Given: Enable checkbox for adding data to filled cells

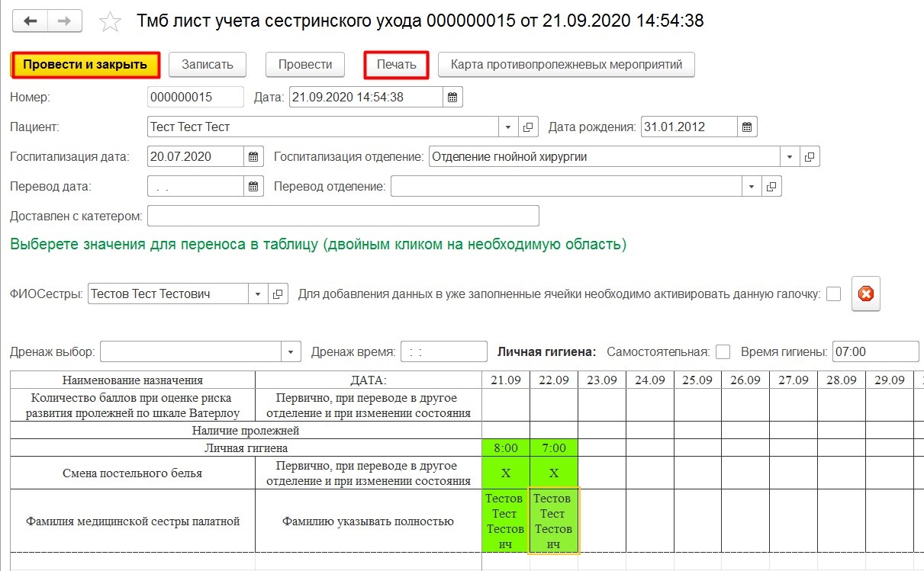Looking at the screenshot, I should [x=833, y=294].
